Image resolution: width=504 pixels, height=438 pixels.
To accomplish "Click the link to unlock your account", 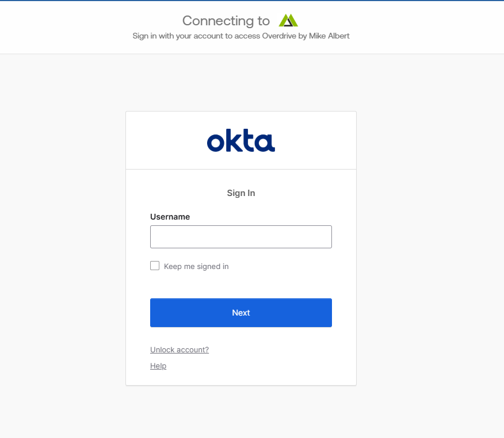I will coord(180,349).
